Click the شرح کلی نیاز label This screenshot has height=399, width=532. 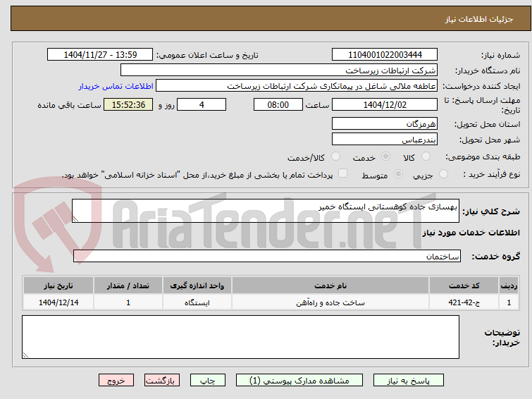coord(491,211)
